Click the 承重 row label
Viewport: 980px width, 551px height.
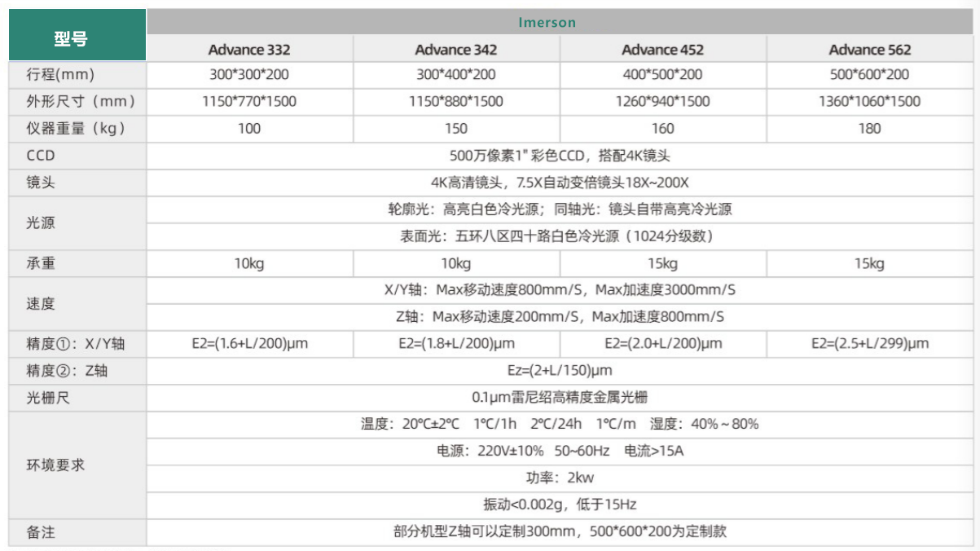[41, 263]
